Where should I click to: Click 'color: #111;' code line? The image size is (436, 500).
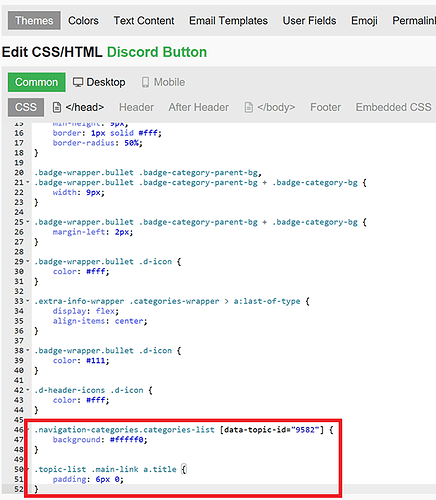pyautogui.click(x=81, y=360)
